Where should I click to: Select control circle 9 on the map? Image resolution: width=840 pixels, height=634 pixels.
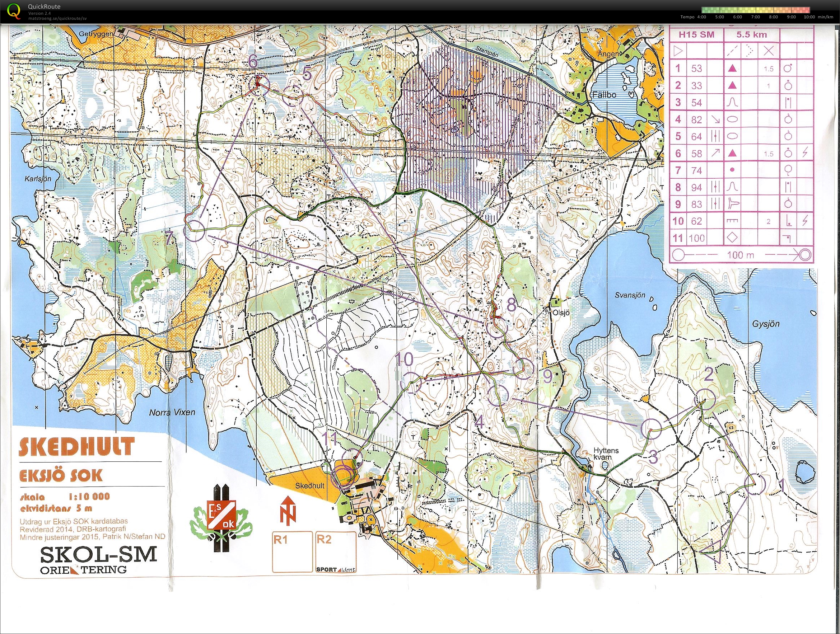pos(523,368)
